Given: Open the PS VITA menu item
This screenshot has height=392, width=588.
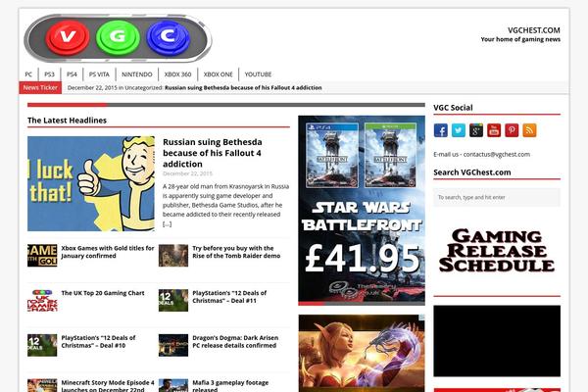Looking at the screenshot, I should coord(99,74).
